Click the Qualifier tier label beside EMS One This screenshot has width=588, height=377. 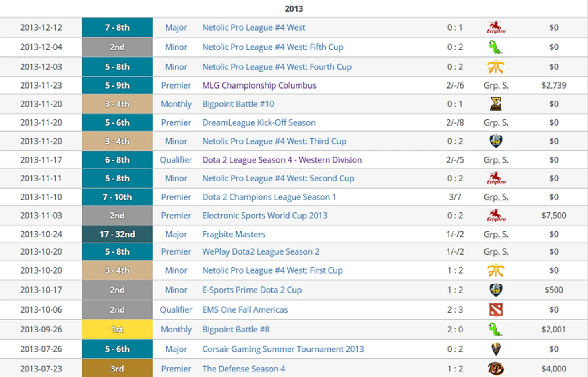coord(176,310)
